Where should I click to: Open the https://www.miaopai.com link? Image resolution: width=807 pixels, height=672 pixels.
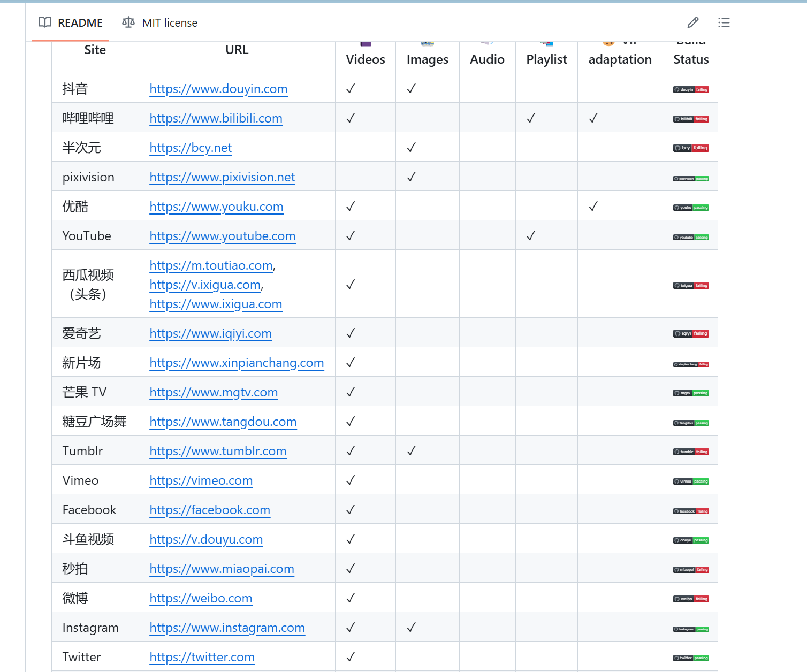pyautogui.click(x=222, y=569)
